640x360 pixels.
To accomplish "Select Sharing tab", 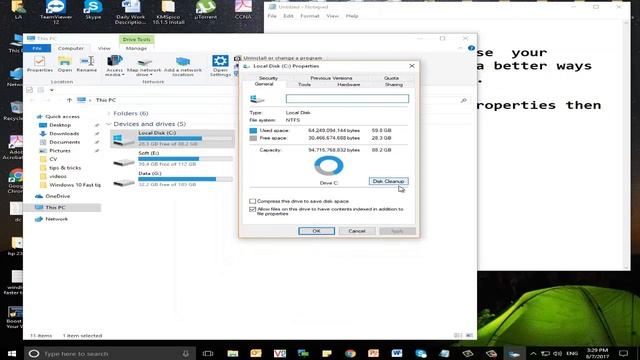I will click(394, 84).
